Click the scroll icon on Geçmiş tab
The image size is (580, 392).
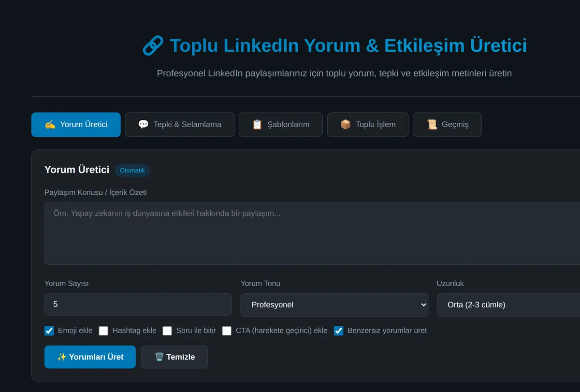(432, 125)
